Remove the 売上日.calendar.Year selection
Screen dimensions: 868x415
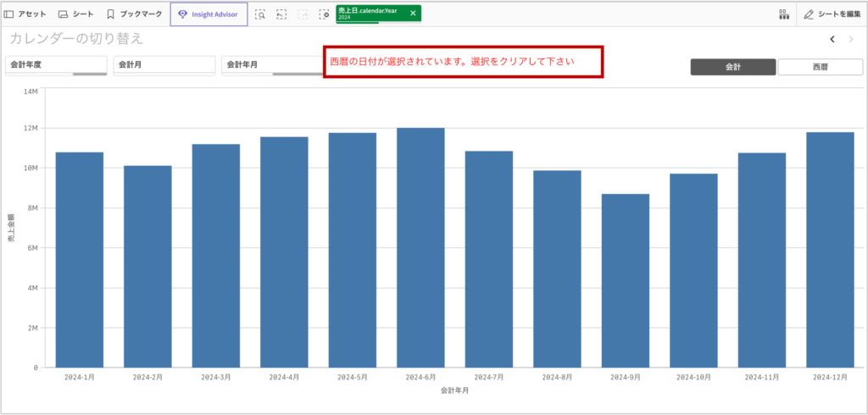413,14
